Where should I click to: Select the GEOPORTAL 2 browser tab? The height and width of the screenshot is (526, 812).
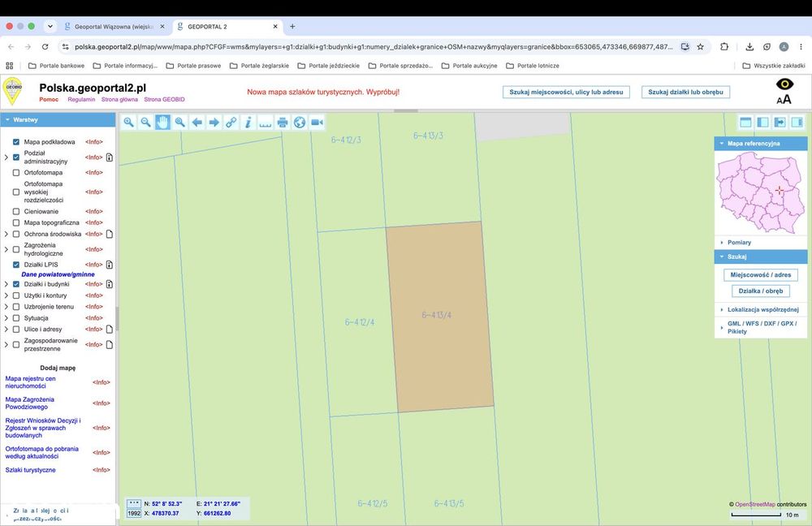(227, 27)
